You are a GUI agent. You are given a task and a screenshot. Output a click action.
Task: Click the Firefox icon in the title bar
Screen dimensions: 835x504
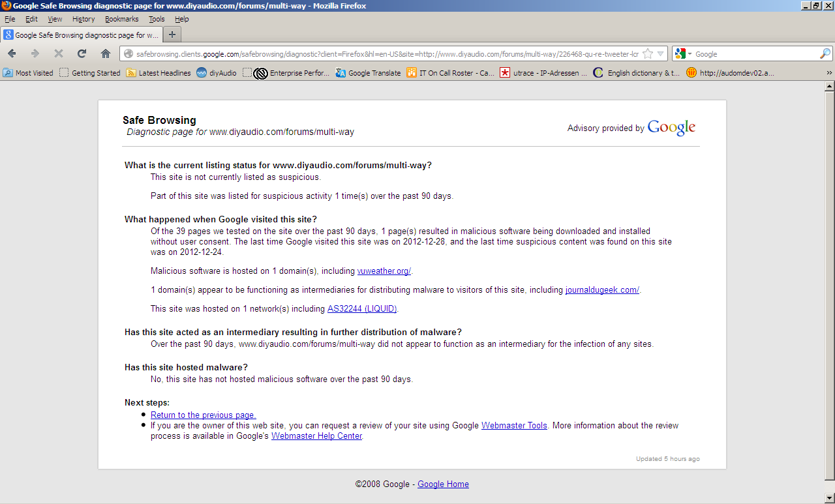(x=6, y=6)
